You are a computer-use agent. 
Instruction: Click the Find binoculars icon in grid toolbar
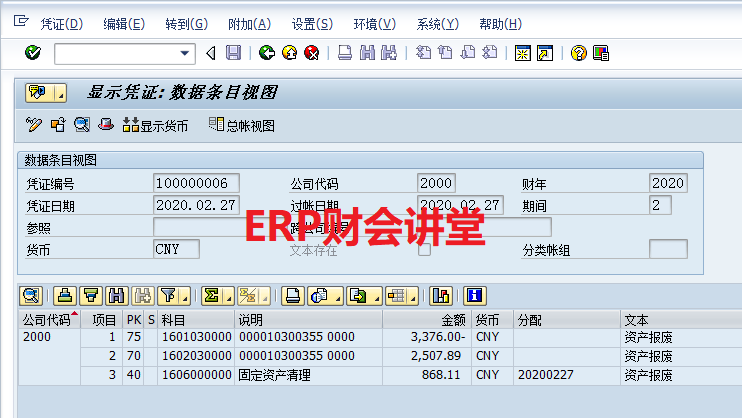coord(117,295)
